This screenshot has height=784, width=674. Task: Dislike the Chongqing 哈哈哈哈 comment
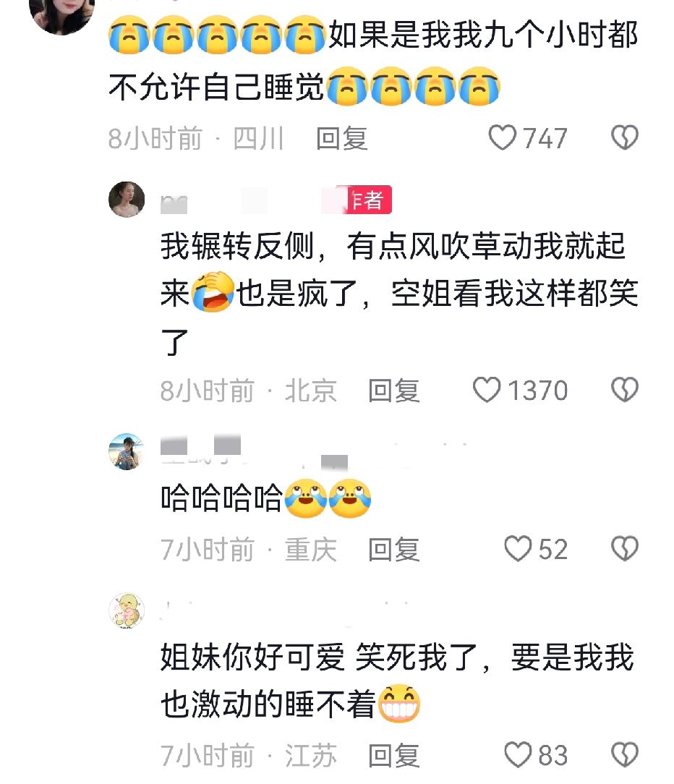pos(625,548)
